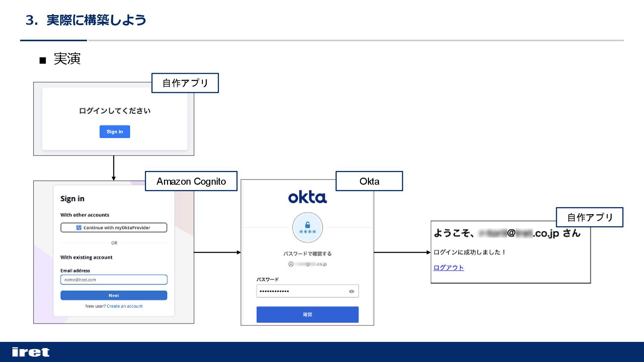Viewport: 644px width, 362px height.
Task: Click the user avatar icon beside the email
Action: coord(291,264)
